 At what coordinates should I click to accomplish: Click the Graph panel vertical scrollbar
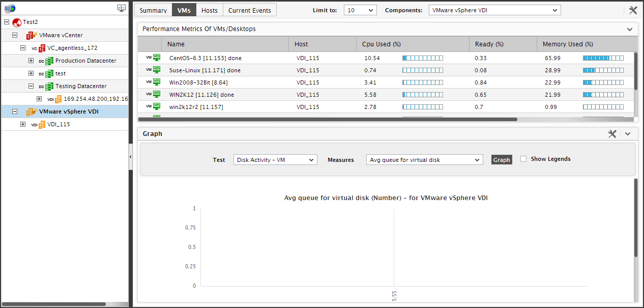[636, 217]
